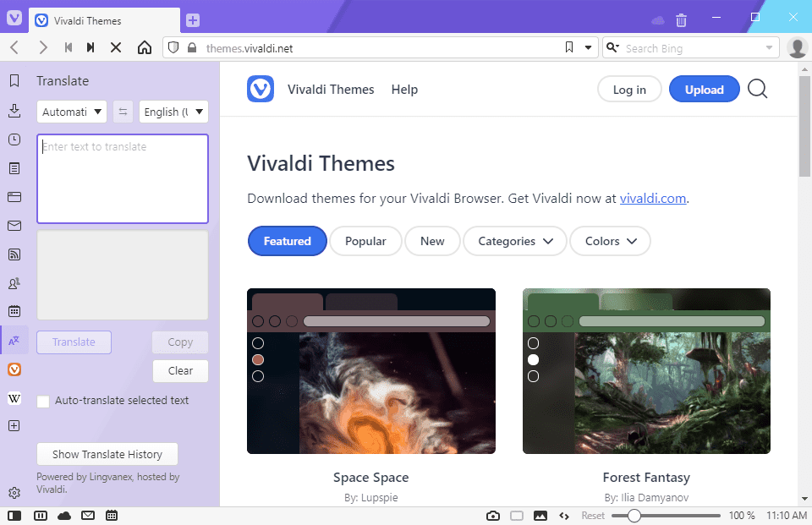Open the Downloads panel icon
The width and height of the screenshot is (812, 525).
click(14, 111)
